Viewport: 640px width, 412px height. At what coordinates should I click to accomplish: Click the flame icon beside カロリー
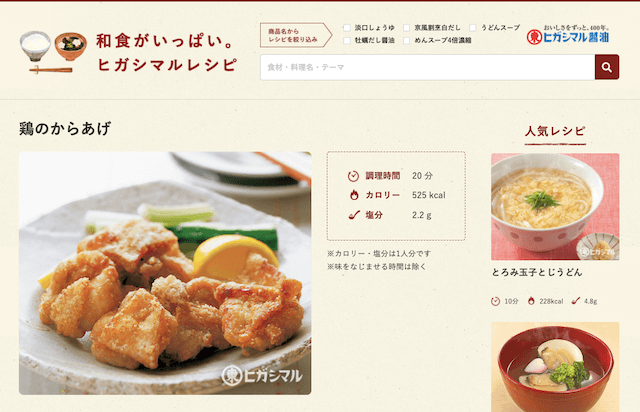pos(354,195)
